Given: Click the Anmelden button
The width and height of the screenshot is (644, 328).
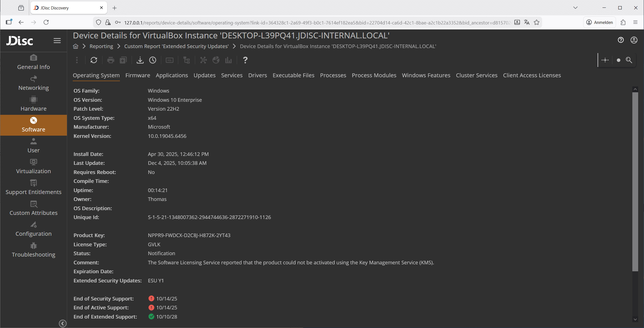Looking at the screenshot, I should pyautogui.click(x=599, y=22).
